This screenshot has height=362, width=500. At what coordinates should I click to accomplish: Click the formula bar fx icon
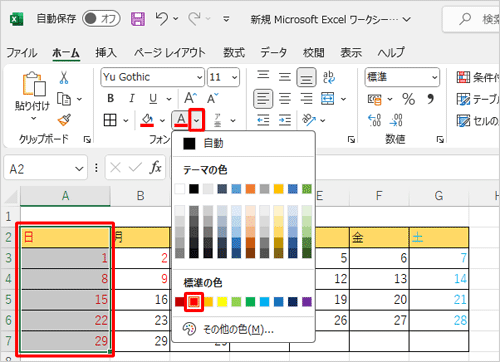(x=155, y=167)
